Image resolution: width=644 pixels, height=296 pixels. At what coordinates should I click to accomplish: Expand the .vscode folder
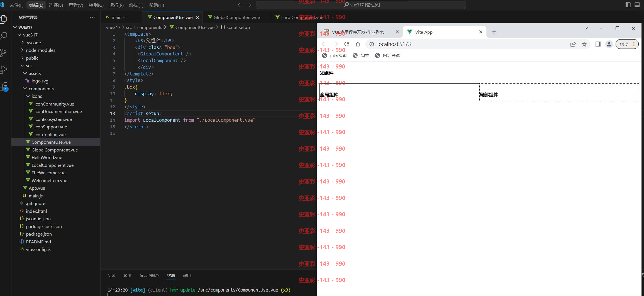56,43
